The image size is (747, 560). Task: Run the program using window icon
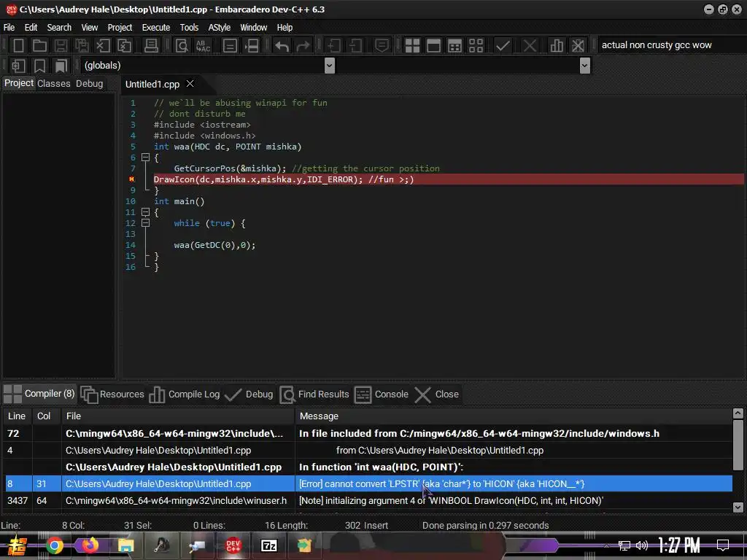tap(433, 46)
